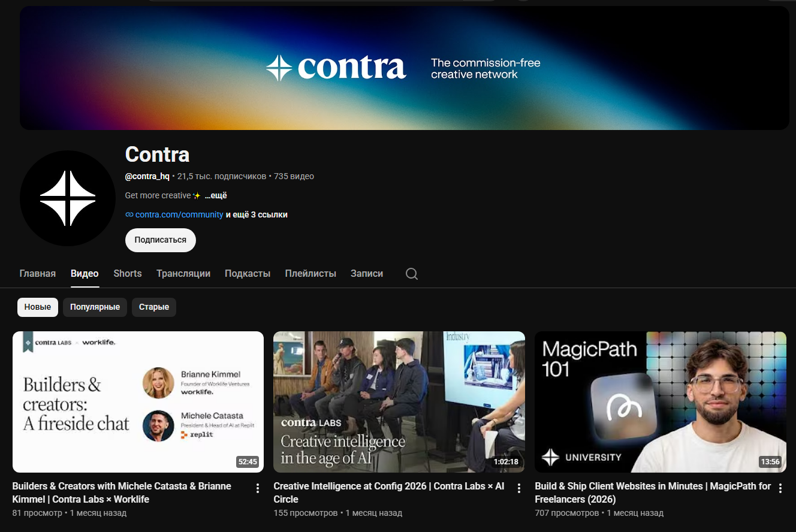Open options menu for Builders & Creators video
Image resolution: width=796 pixels, height=532 pixels.
(258, 488)
